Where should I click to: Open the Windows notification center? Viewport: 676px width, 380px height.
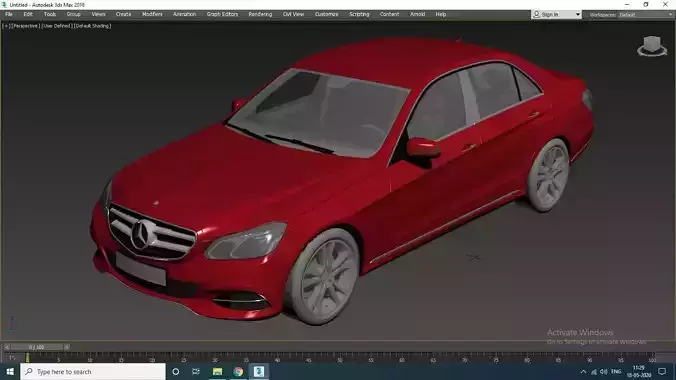tap(662, 371)
